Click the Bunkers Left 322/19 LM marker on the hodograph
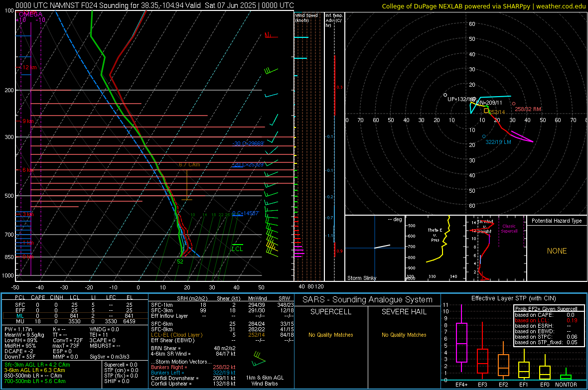Image resolution: width=588 pixels, height=390 pixels. (484, 136)
